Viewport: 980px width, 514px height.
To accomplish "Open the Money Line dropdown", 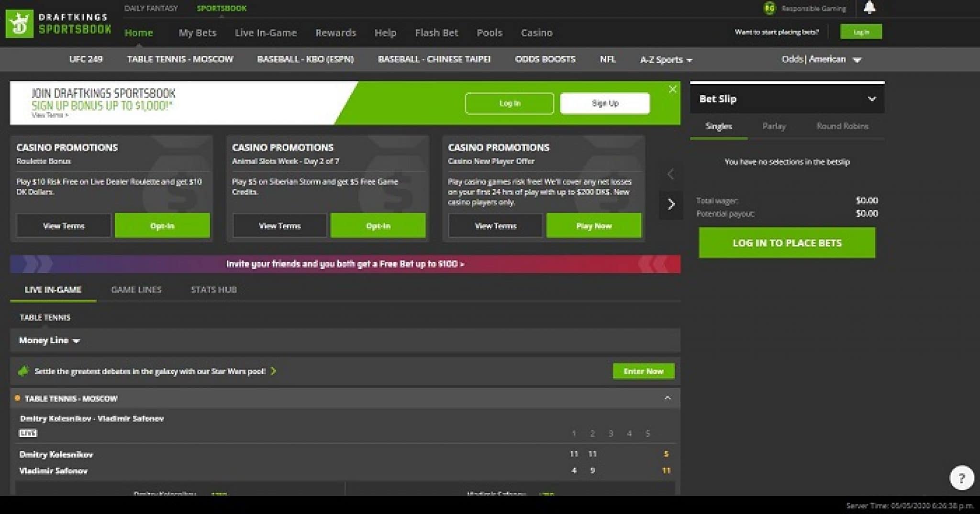I will [48, 340].
